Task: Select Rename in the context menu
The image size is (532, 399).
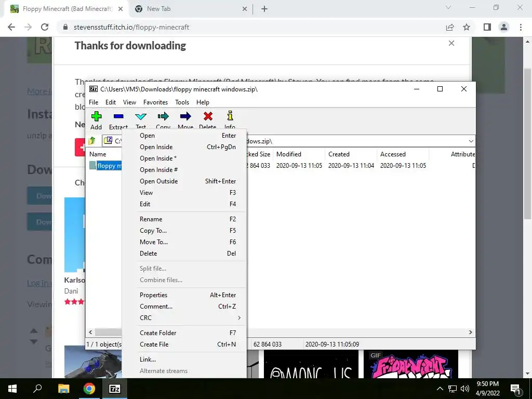Action: (184, 219)
